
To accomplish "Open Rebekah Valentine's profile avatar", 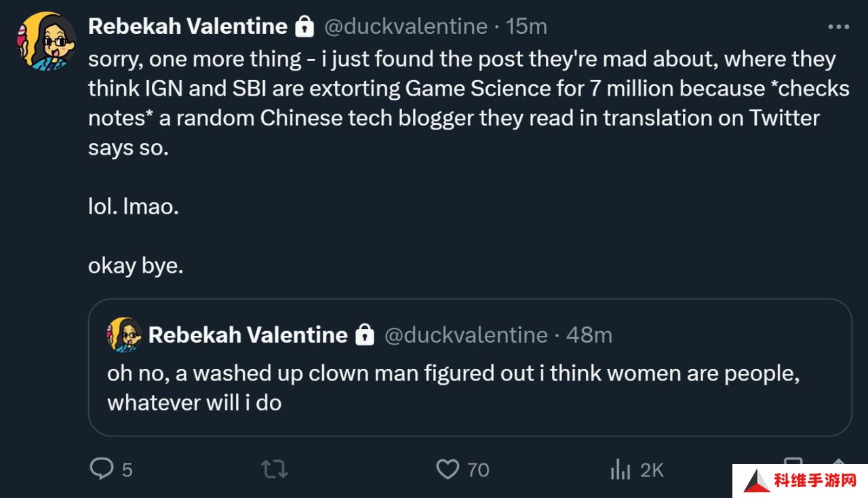I will 46,41.
